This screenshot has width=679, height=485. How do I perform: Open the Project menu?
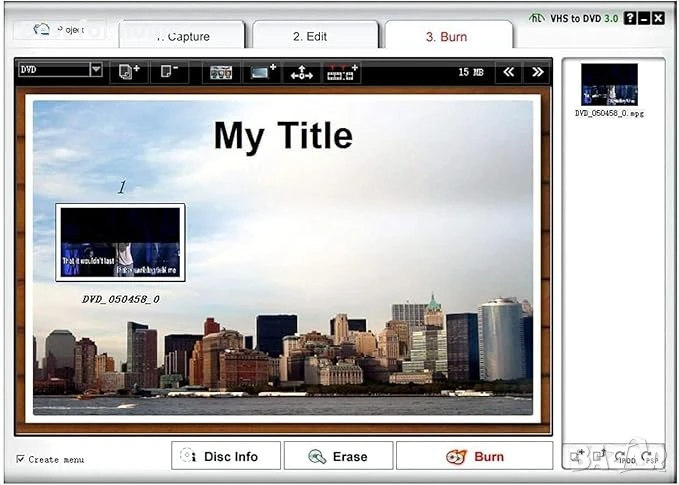point(60,30)
